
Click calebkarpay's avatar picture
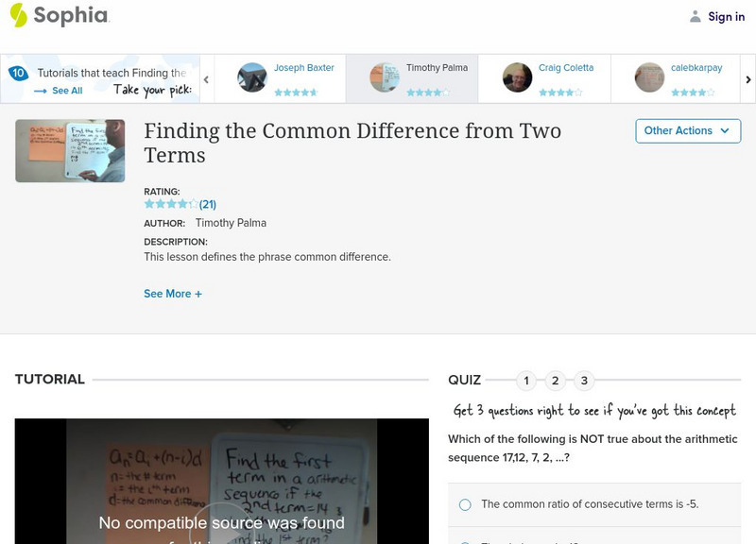click(649, 77)
